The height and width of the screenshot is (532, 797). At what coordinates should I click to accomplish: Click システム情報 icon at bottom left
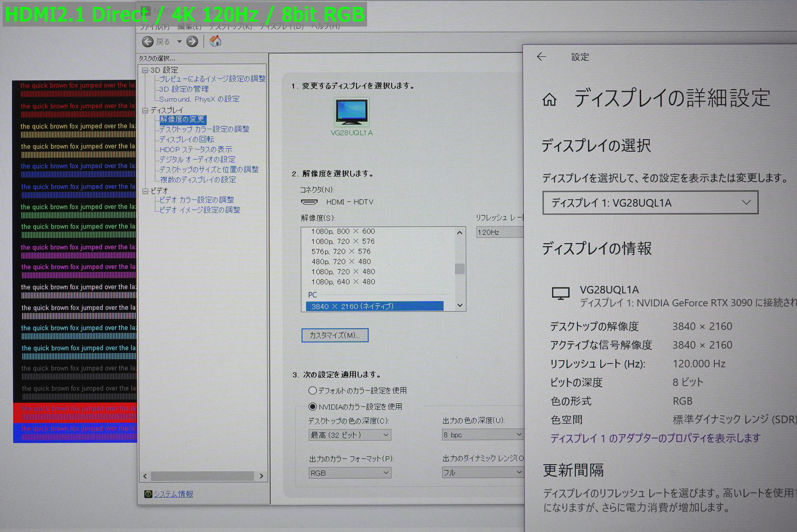click(x=148, y=494)
